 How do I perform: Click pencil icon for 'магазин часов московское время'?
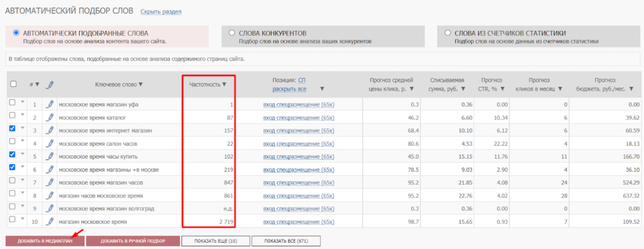pos(50,196)
